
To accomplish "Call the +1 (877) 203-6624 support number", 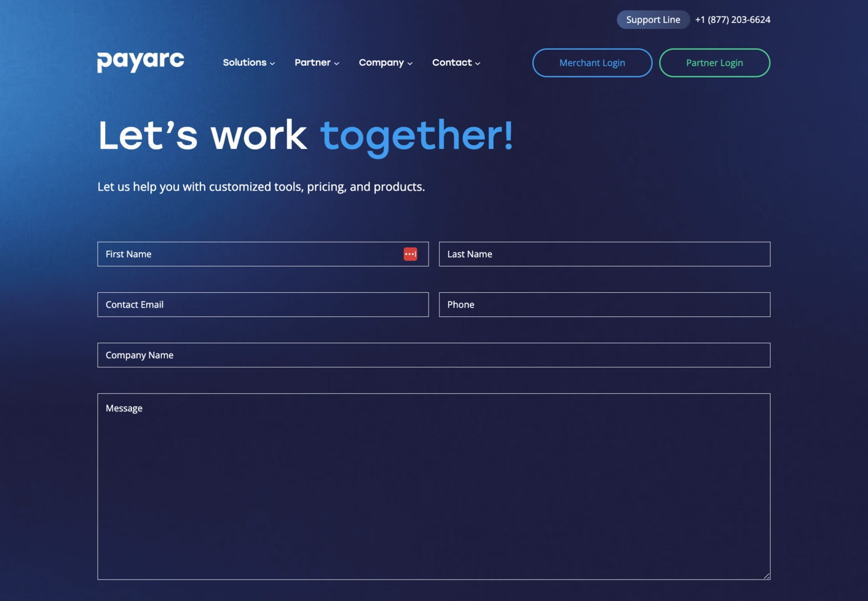I will coord(733,20).
